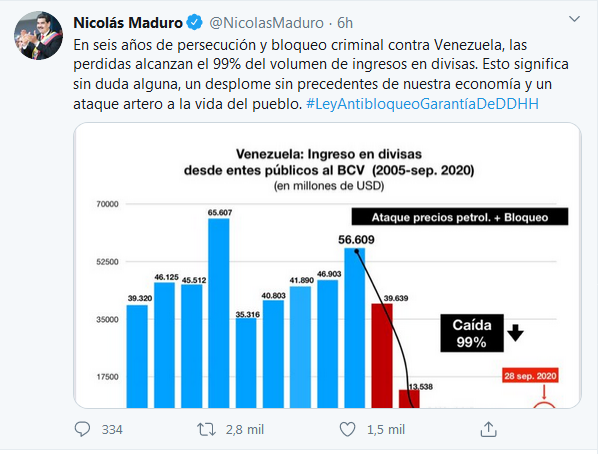
Task: Open the 6h timestamp link
Action: (x=345, y=23)
